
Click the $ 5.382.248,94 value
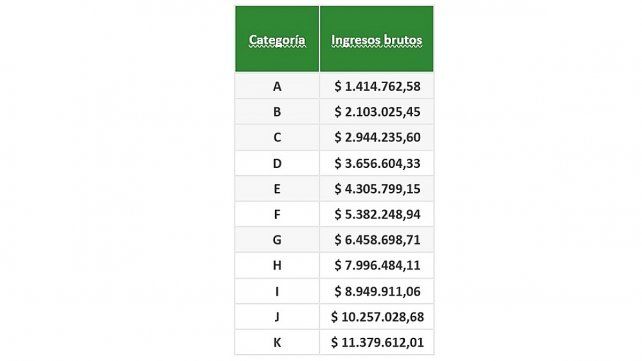pos(377,214)
